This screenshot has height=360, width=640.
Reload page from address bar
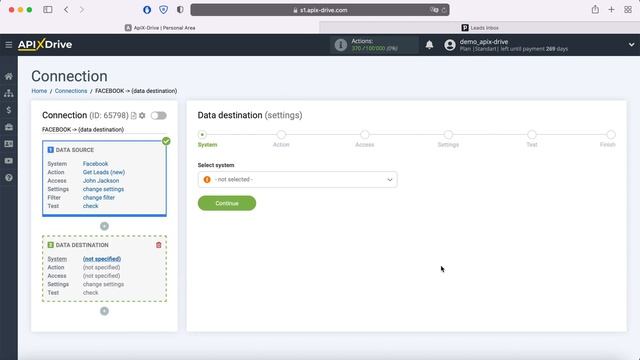[444, 10]
